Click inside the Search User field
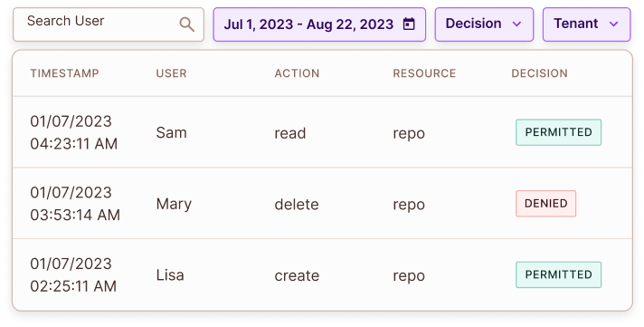Viewport: 644px width, 327px height. [109, 24]
